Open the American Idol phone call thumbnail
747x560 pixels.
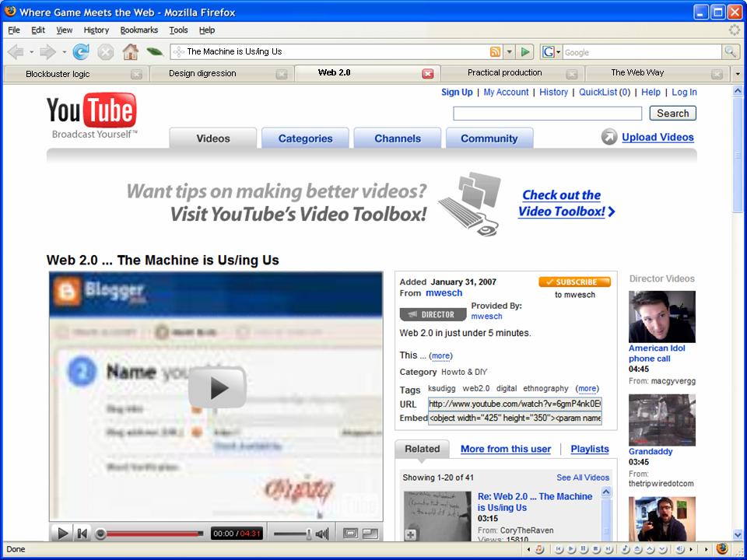point(661,317)
